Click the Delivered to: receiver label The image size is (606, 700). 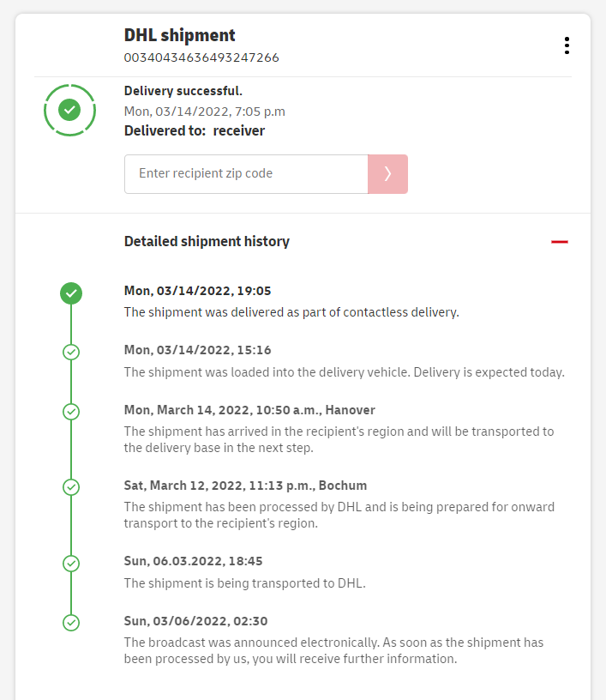click(x=195, y=131)
